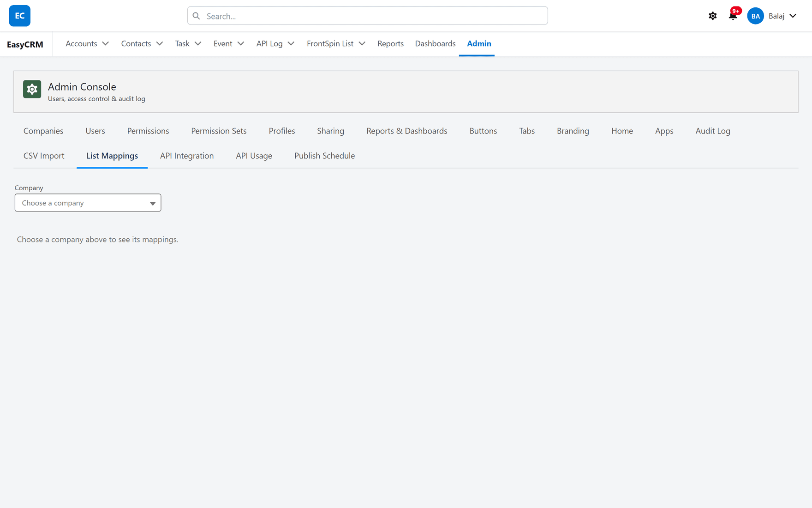Open the API Usage tab
The width and height of the screenshot is (812, 508).
pos(254,156)
